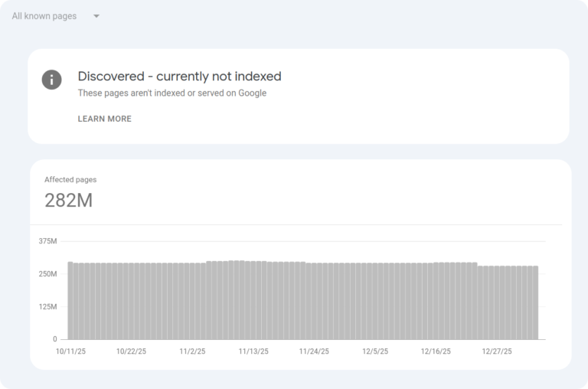Viewport: 588px width, 389px height.
Task: Click the 11/13/25 date label
Action: [x=253, y=351]
